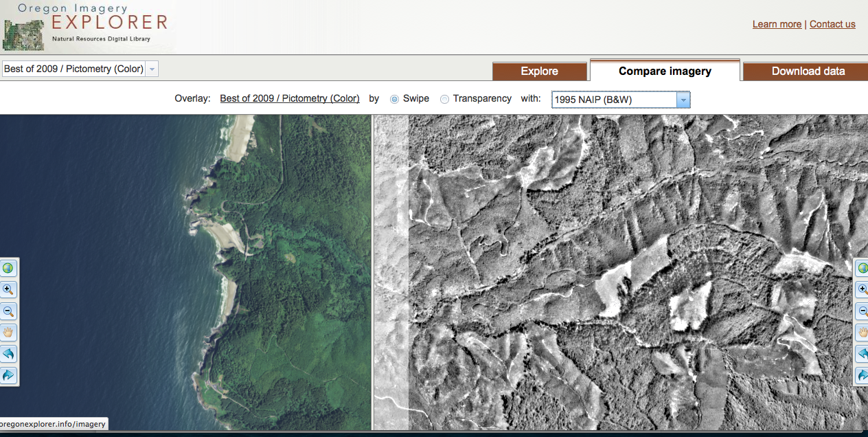Go to next extent using left toolbar forward arrow
The width and height of the screenshot is (868, 437).
coord(8,375)
